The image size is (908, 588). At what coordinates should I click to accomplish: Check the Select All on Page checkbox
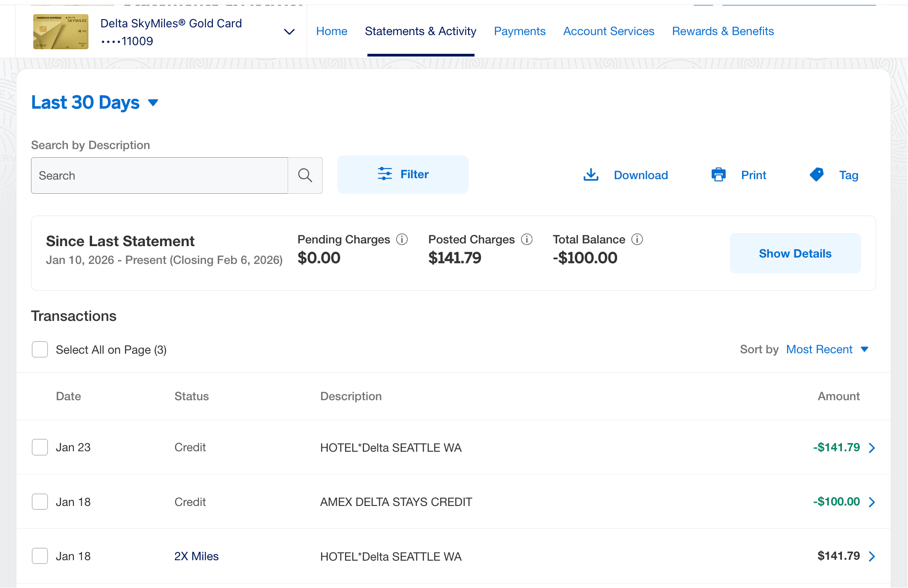40,350
